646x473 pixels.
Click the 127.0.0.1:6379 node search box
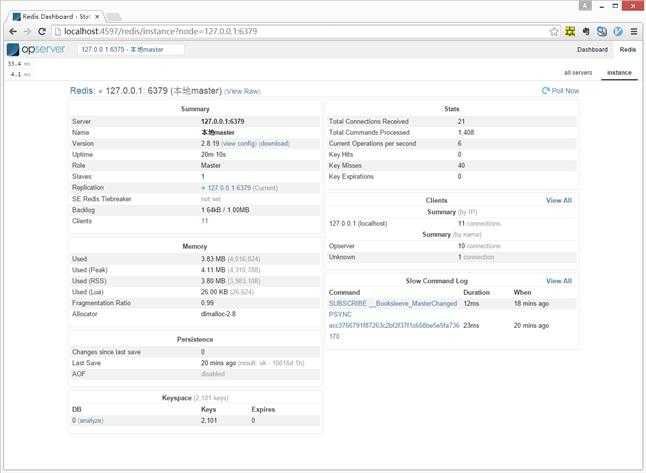[131, 49]
